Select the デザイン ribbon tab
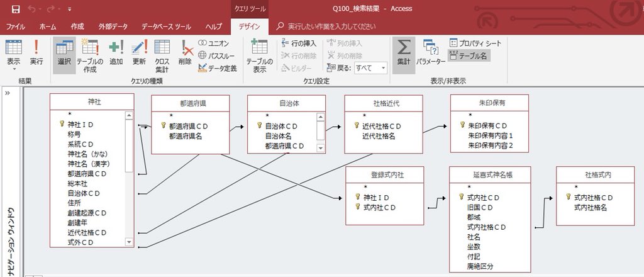Image resolution: width=644 pixels, height=277 pixels. pyautogui.click(x=249, y=26)
